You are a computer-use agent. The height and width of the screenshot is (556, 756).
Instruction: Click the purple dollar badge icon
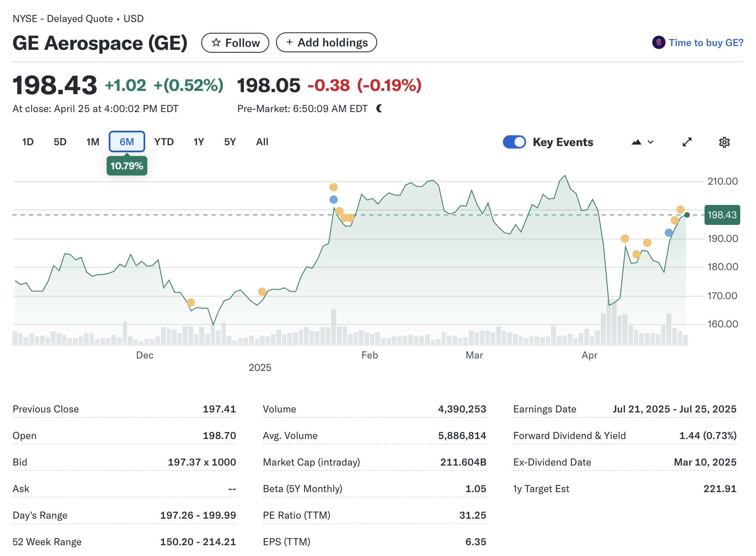tap(658, 42)
